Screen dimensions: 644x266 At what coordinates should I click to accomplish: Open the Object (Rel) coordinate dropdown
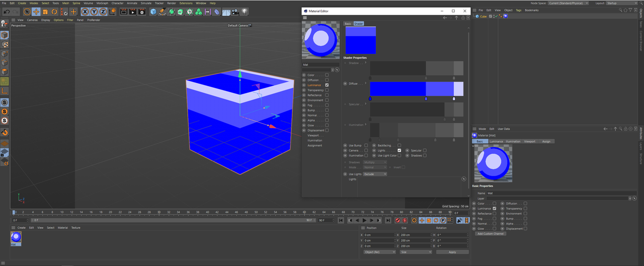pos(379,252)
